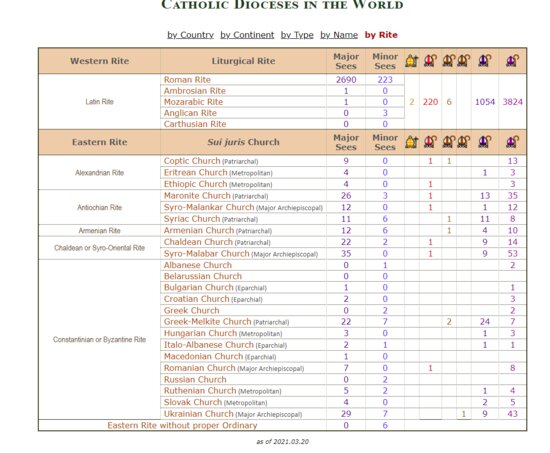Click the Ukrainian Church bishops count 43
The image size is (550, 453).
tap(512, 414)
